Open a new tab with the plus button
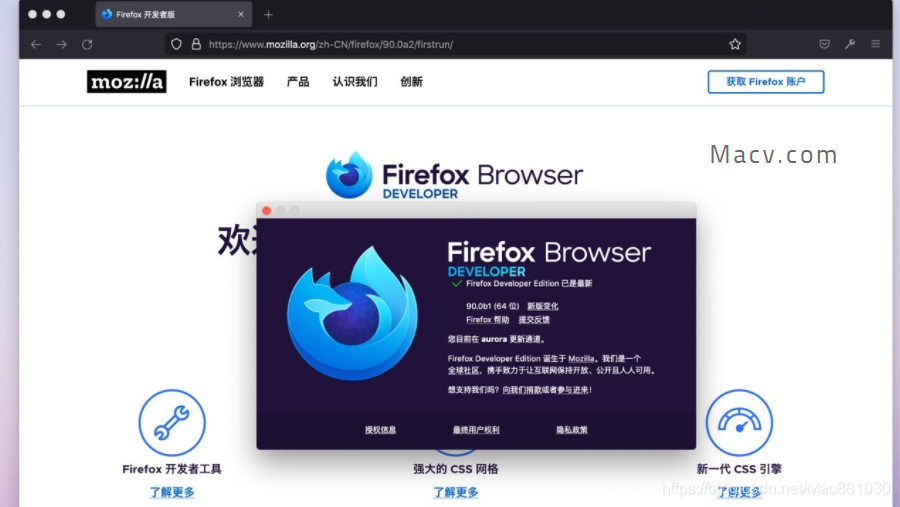 [268, 15]
